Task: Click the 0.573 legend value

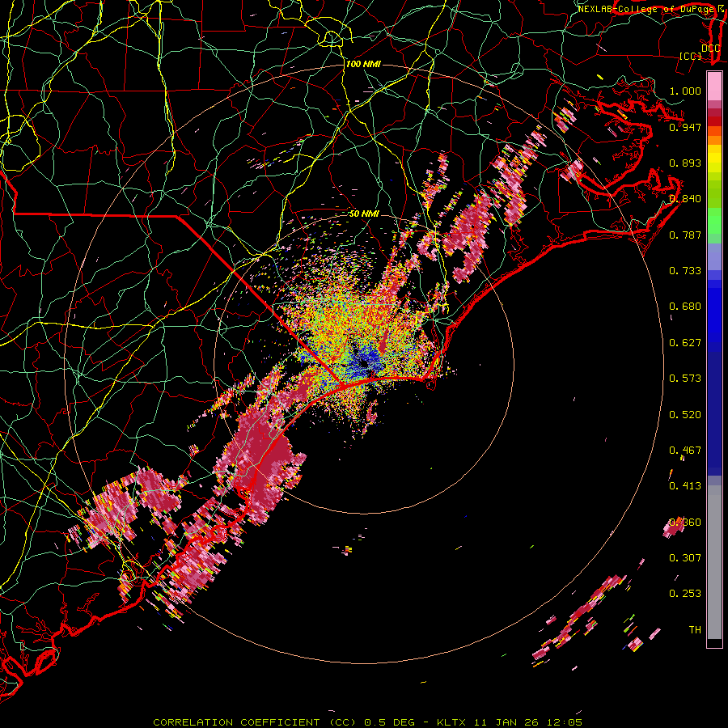Action: coord(685,379)
